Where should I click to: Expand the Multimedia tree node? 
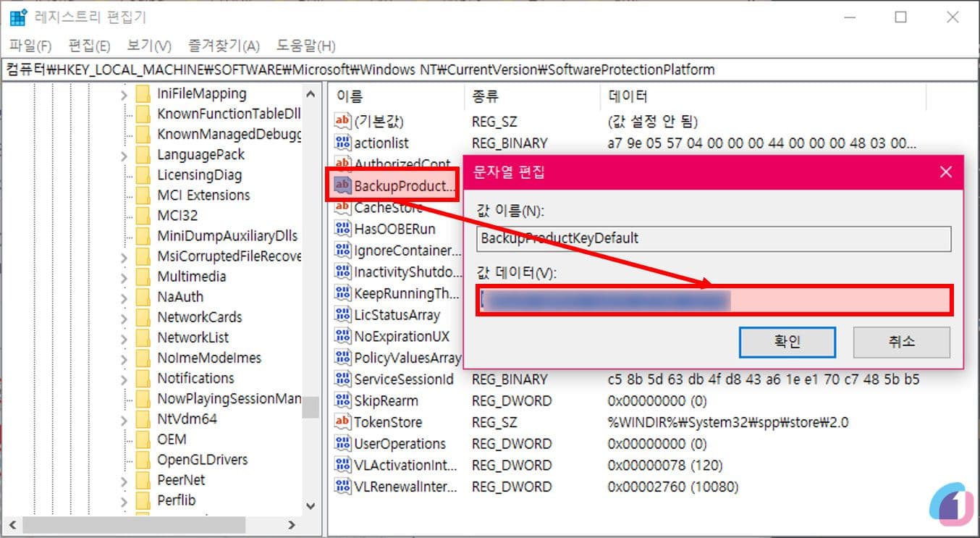tap(124, 277)
